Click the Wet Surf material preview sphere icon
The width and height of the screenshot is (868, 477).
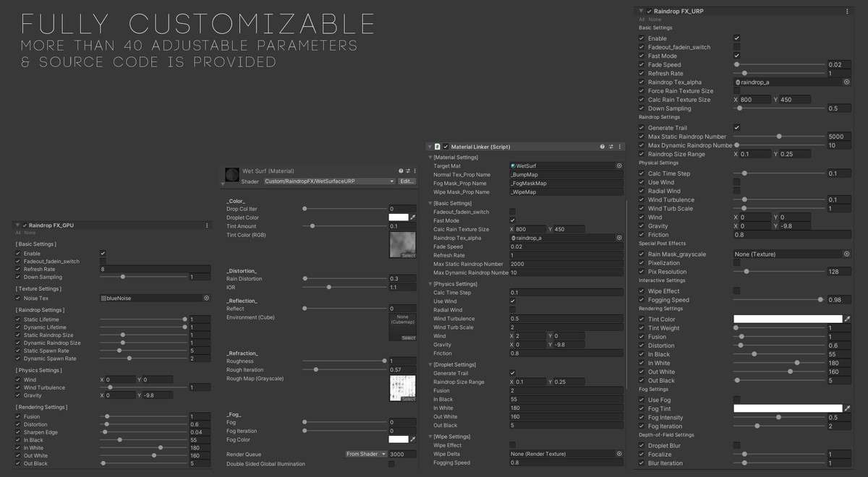click(x=231, y=176)
